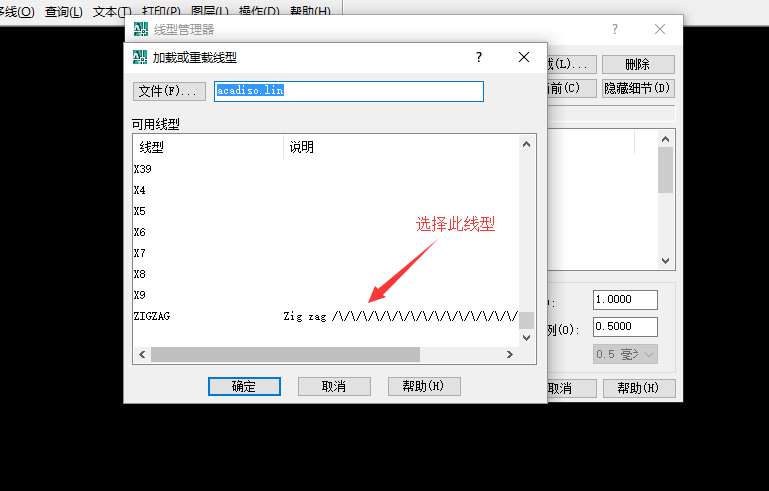
Task: Click the horizontal scrollbar left arrow
Action: (142, 355)
